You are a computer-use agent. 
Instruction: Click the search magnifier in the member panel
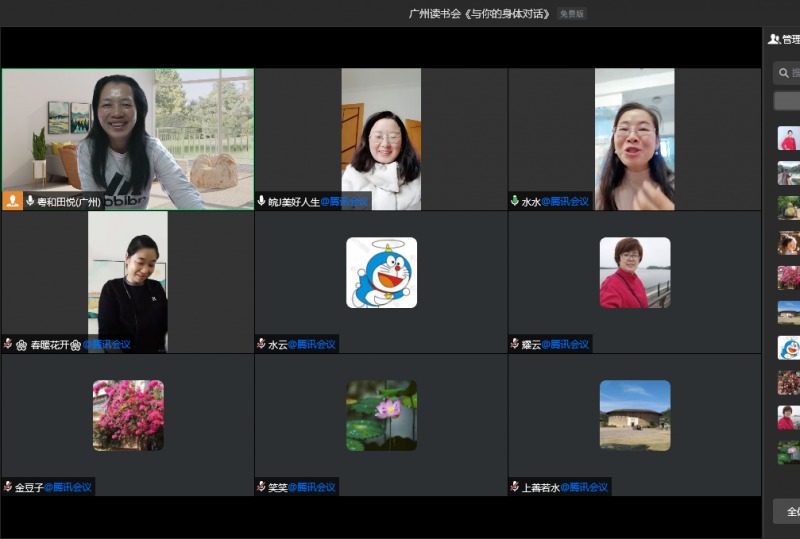coord(784,72)
